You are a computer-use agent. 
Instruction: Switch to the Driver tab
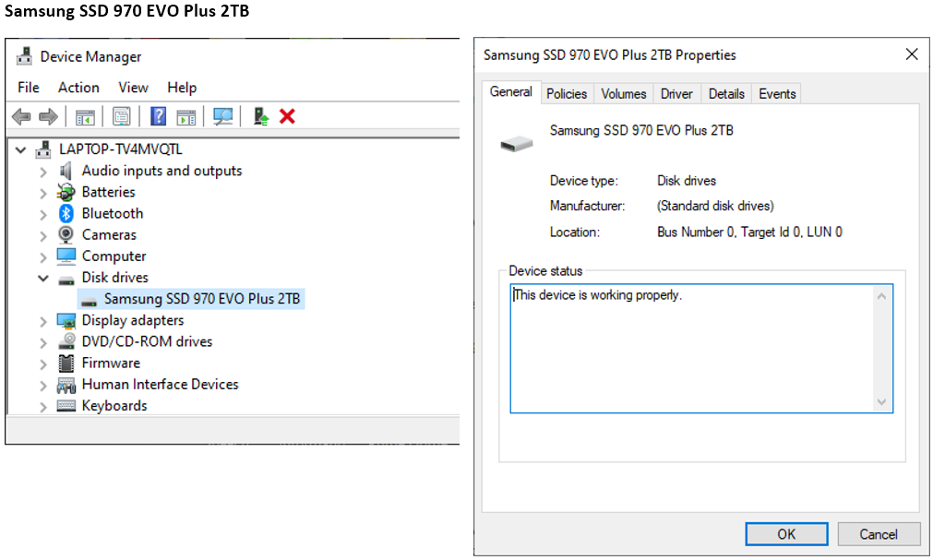tap(676, 94)
